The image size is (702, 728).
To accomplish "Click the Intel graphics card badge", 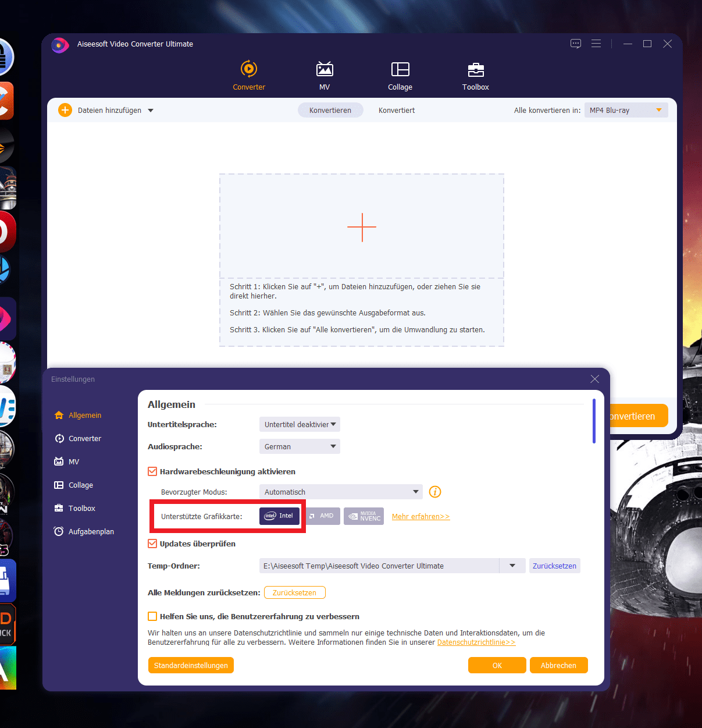I will tap(279, 516).
